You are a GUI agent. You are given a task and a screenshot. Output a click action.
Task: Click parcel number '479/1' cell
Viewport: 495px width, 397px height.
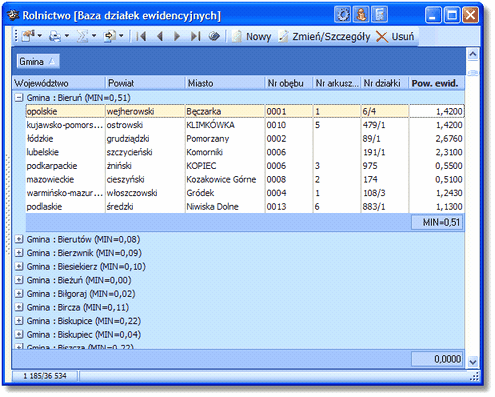pos(385,125)
